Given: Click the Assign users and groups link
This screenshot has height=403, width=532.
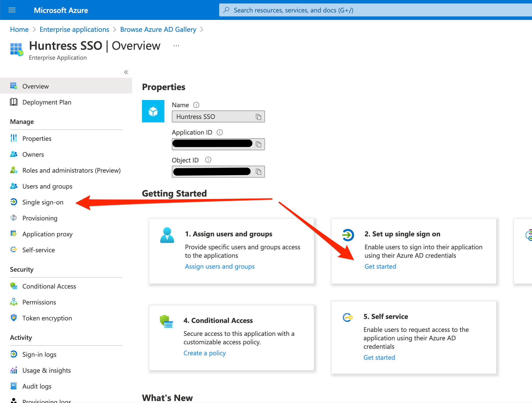Looking at the screenshot, I should coord(220,266).
